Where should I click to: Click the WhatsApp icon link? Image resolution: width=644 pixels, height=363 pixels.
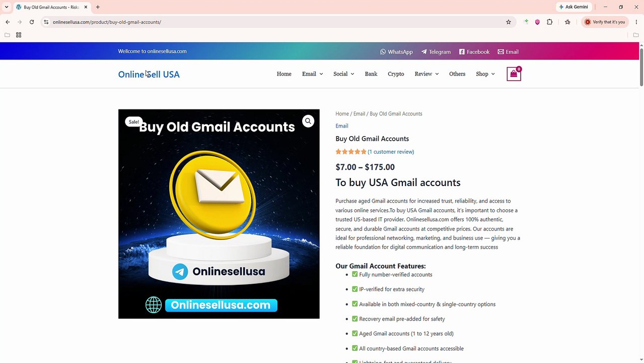396,51
